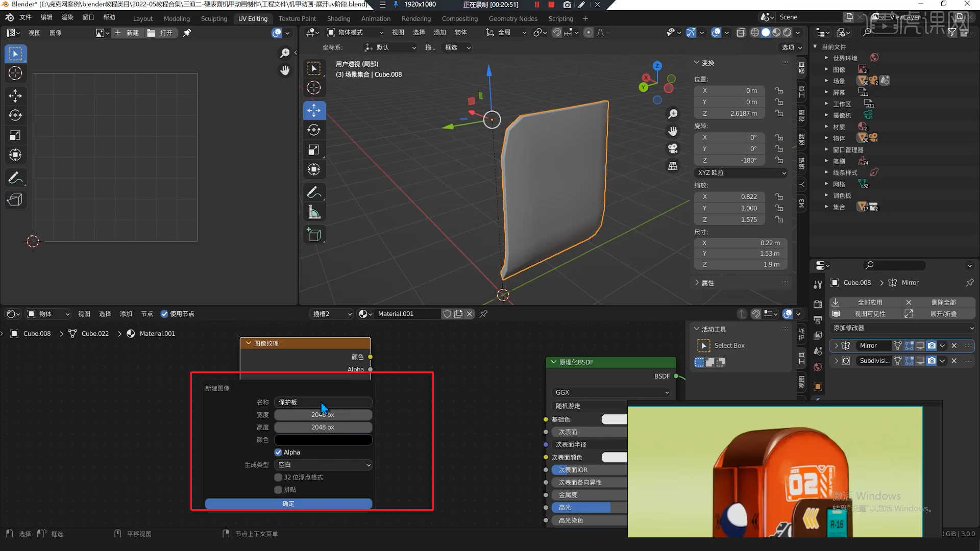Click the 3D cursor tool in UV editor
Screen dimensions: 980x551
click(x=15, y=73)
